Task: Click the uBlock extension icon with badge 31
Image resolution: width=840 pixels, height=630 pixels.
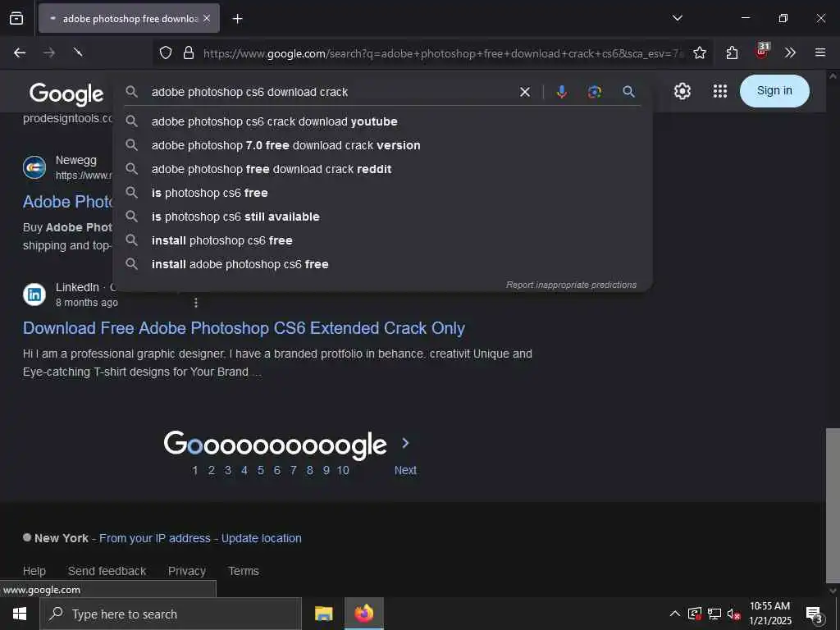Action: pyautogui.click(x=762, y=52)
